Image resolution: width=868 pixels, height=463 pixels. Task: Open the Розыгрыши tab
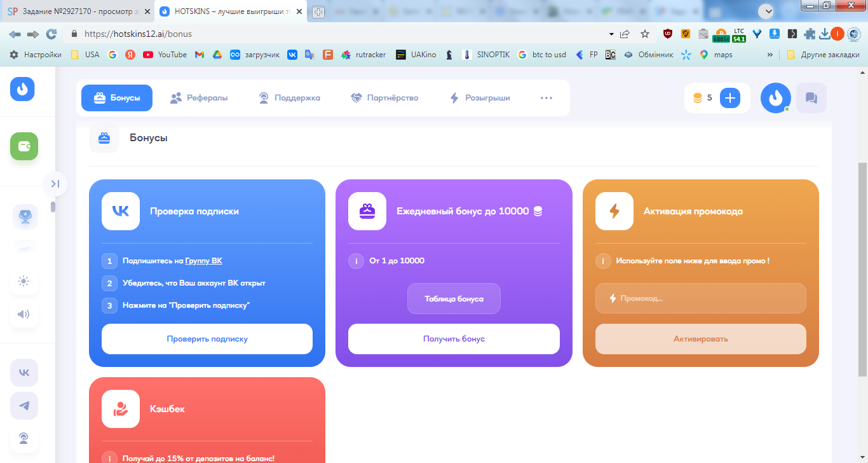click(x=480, y=98)
